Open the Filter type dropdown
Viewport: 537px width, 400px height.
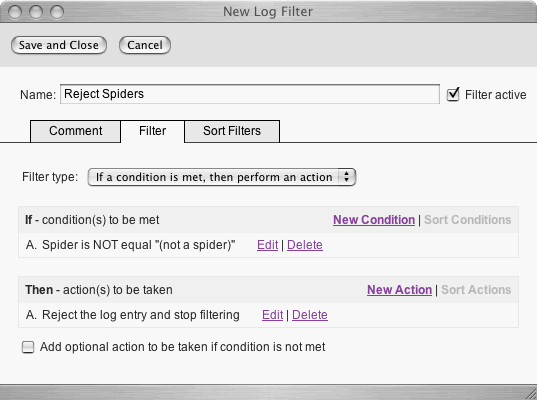pyautogui.click(x=222, y=177)
